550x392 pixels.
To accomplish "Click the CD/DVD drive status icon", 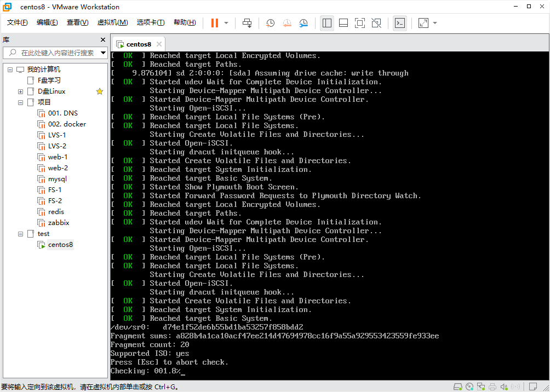I will (x=469, y=387).
